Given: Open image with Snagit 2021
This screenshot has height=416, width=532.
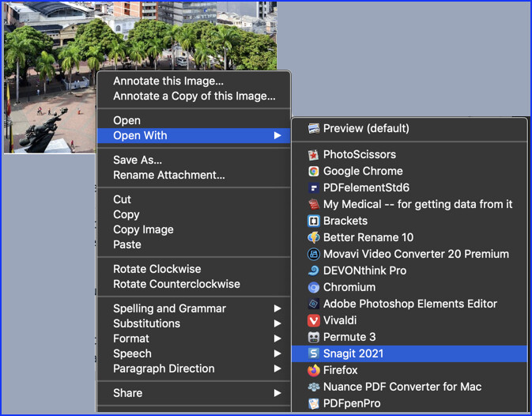Looking at the screenshot, I should (x=409, y=354).
